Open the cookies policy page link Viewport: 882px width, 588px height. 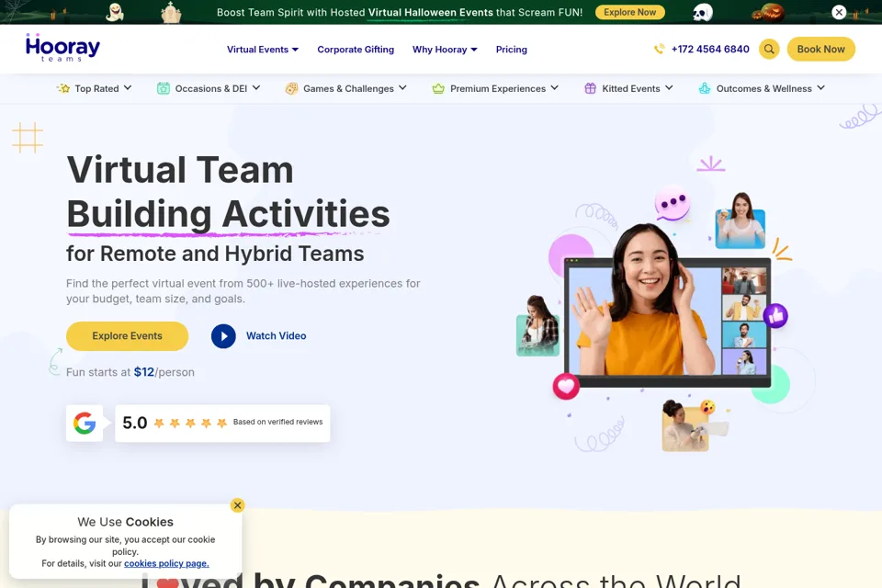166,563
